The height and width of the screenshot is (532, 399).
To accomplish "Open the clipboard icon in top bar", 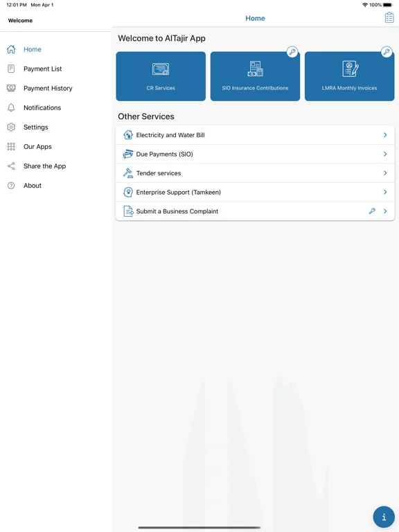I will point(389,17).
